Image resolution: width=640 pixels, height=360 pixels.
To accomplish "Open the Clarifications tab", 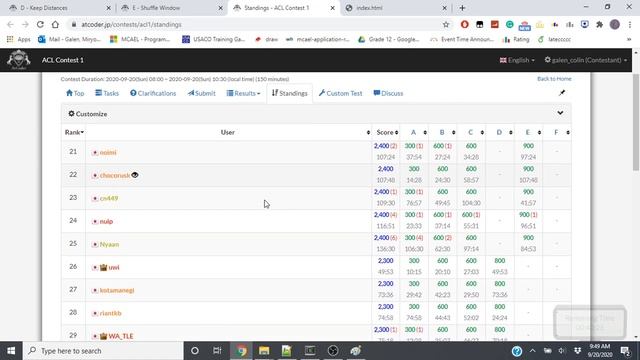I will tap(153, 93).
